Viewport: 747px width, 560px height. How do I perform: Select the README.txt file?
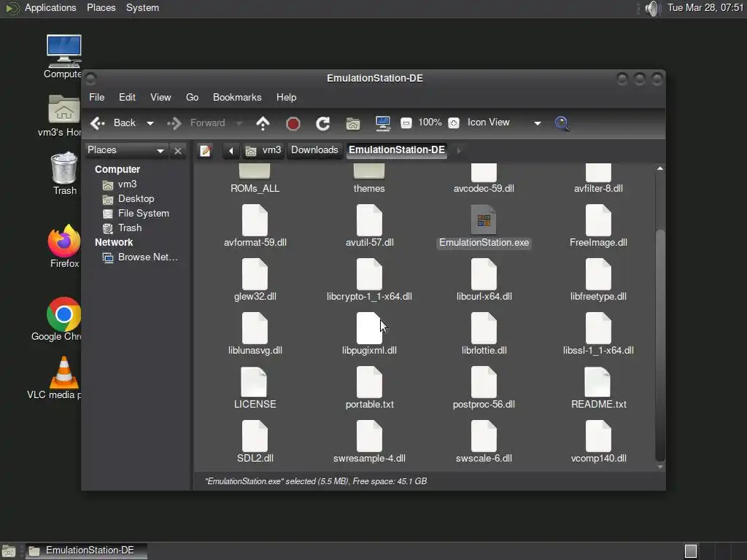(x=598, y=388)
